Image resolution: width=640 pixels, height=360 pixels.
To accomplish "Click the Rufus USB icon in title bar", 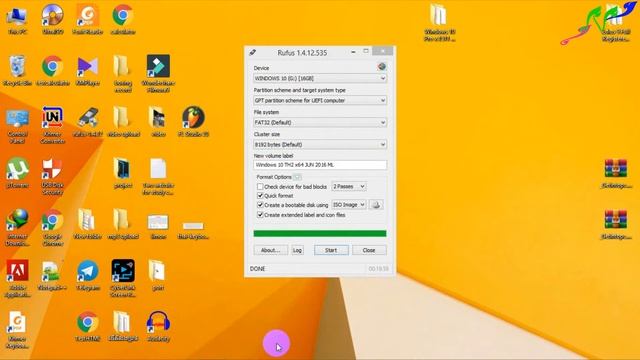I will [x=253, y=52].
